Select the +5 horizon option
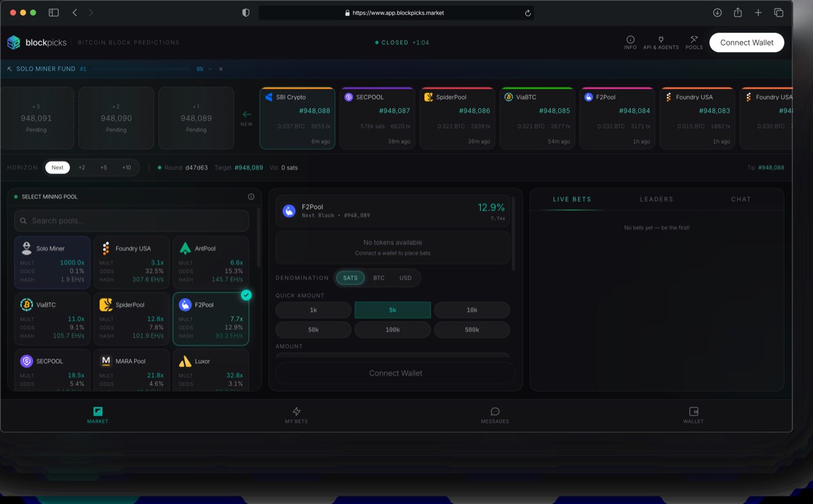The width and height of the screenshot is (813, 504). [x=104, y=168]
